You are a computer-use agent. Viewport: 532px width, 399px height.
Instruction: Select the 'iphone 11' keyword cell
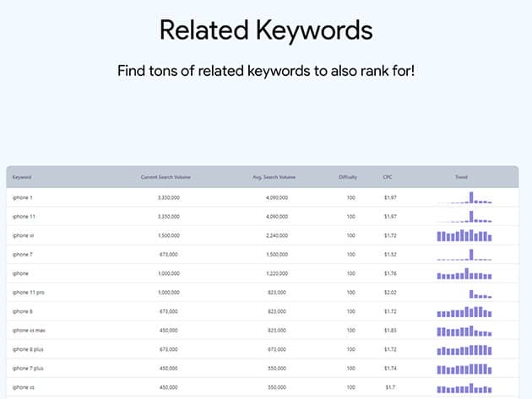click(24, 216)
